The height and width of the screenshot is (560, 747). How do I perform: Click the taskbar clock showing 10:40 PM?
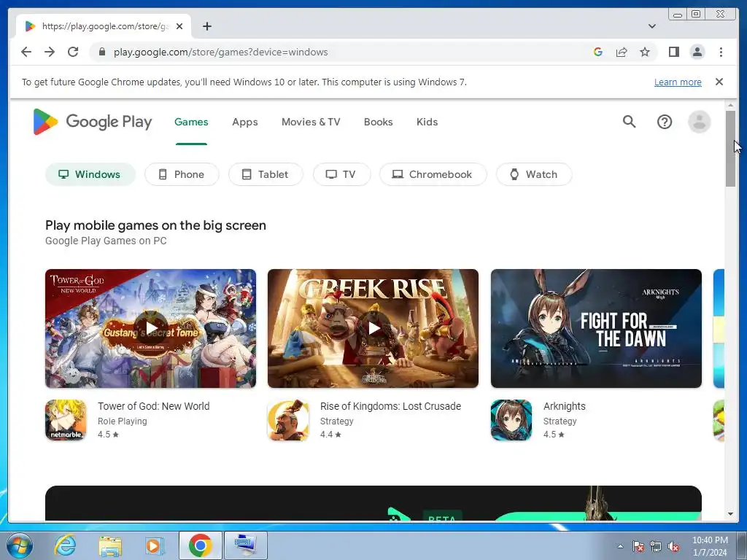tap(710, 546)
